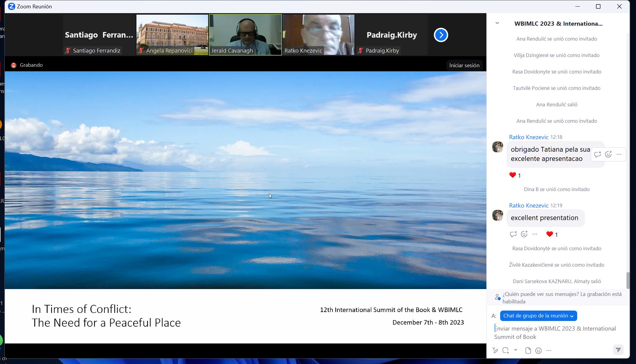The width and height of the screenshot is (636, 364).
Task: Toggle heart reaction under 'obrigado Tatiana' message
Action: [513, 175]
